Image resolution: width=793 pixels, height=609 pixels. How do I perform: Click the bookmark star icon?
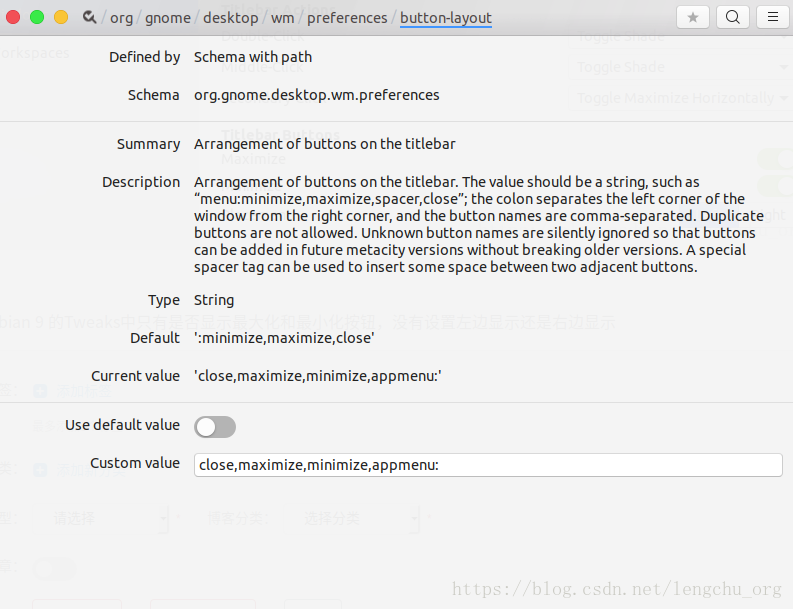pyautogui.click(x=693, y=17)
